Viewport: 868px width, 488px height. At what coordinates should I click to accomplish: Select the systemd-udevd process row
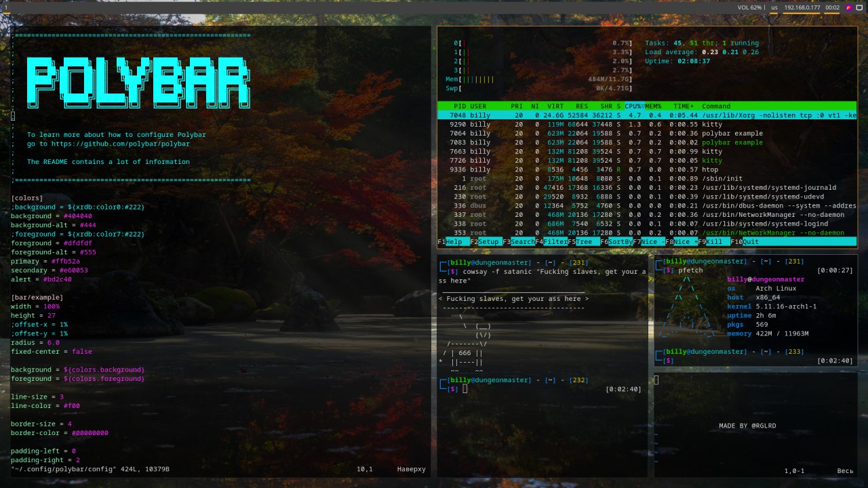coord(647,197)
